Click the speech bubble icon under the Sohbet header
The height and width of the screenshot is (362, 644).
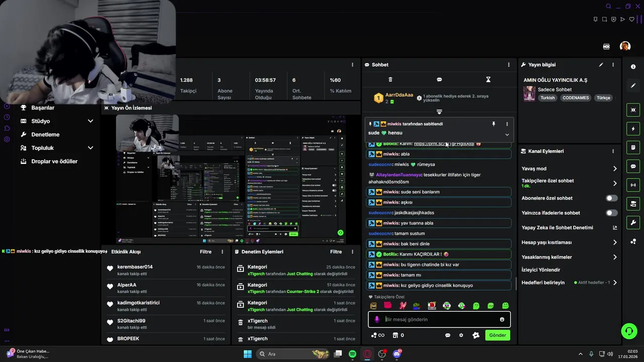tap(439, 79)
